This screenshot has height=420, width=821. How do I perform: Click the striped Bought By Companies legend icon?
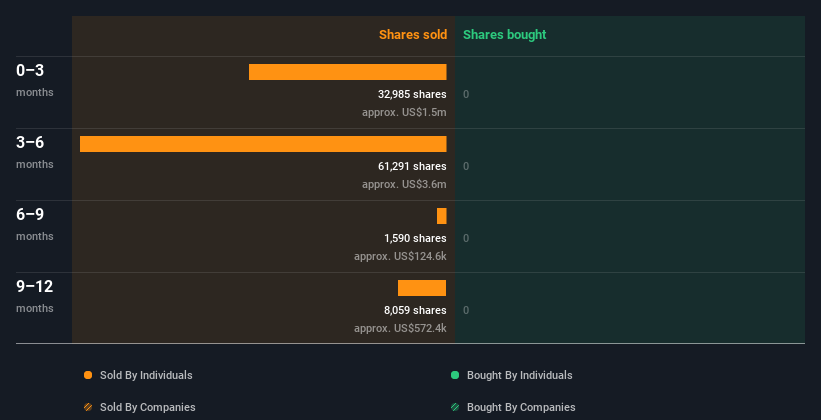[x=455, y=407]
